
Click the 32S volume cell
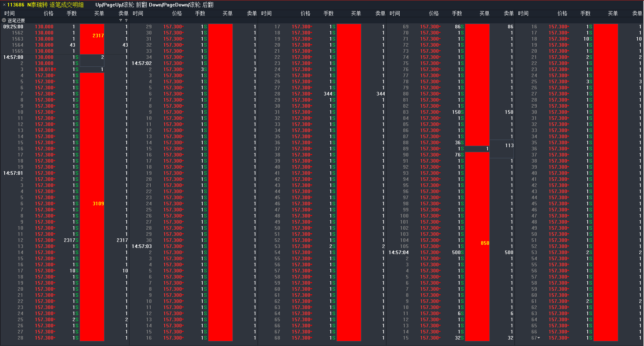coord(459,338)
